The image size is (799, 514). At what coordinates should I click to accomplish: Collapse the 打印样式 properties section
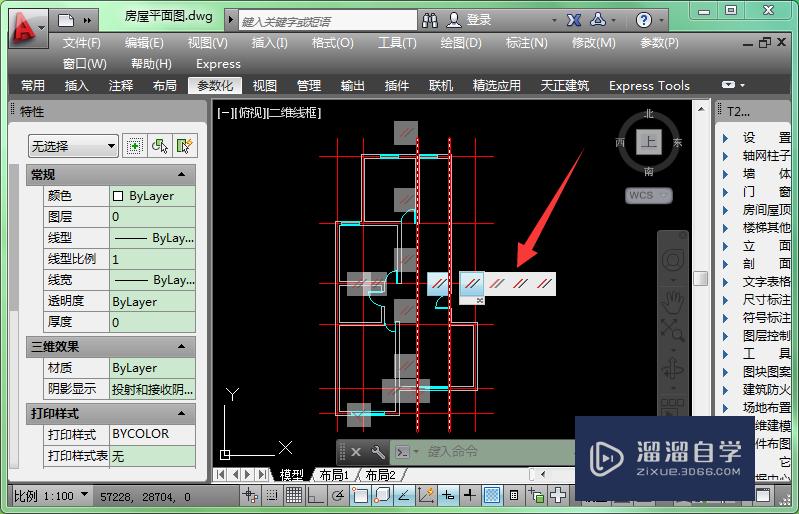[181, 414]
